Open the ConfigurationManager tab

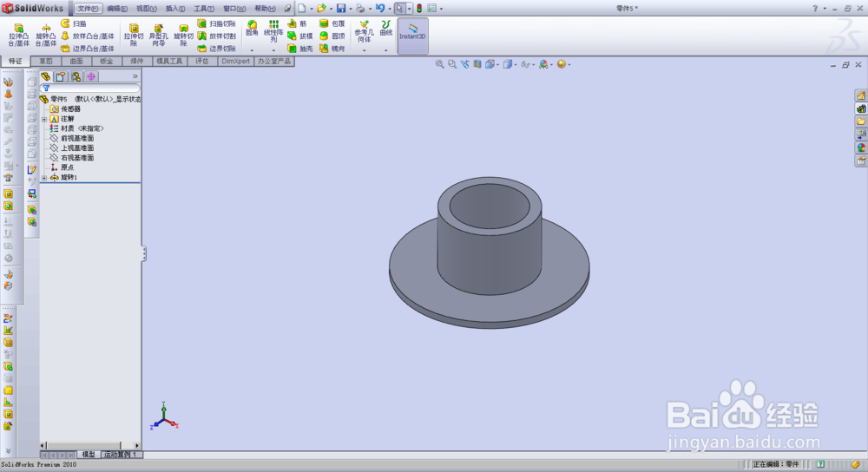pos(76,76)
